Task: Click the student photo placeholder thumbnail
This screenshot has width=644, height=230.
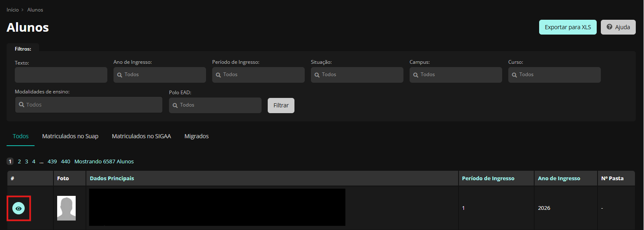Action: [x=66, y=208]
